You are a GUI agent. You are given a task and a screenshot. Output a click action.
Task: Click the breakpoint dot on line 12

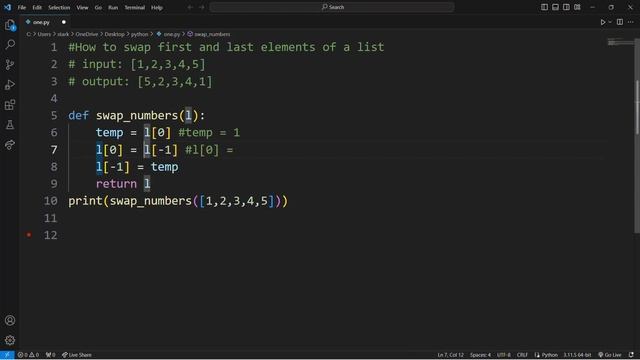29,235
